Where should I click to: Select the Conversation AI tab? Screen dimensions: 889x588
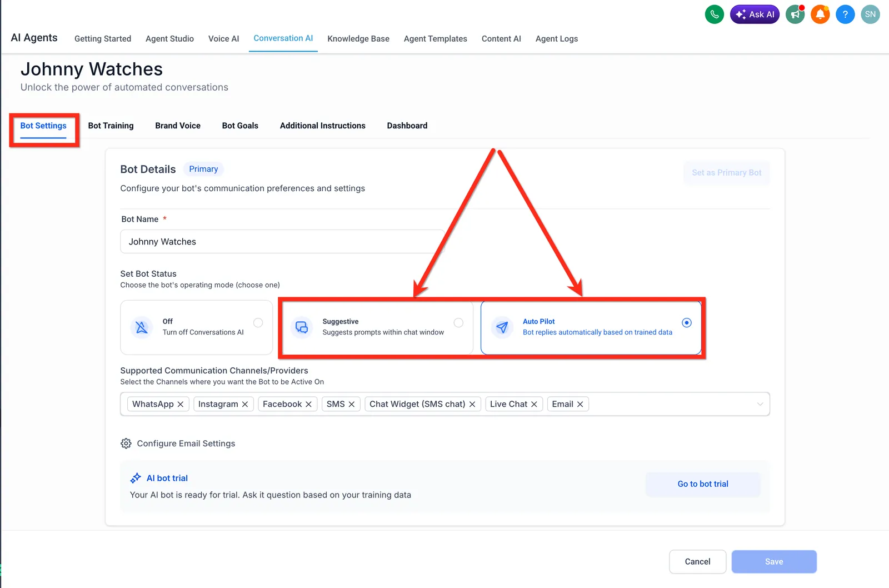coord(283,38)
